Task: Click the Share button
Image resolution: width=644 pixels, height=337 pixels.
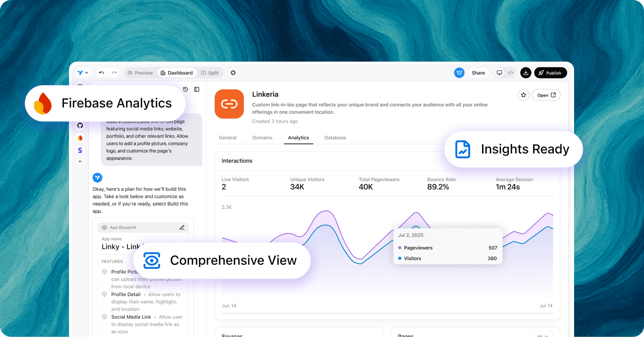Action: pyautogui.click(x=478, y=73)
